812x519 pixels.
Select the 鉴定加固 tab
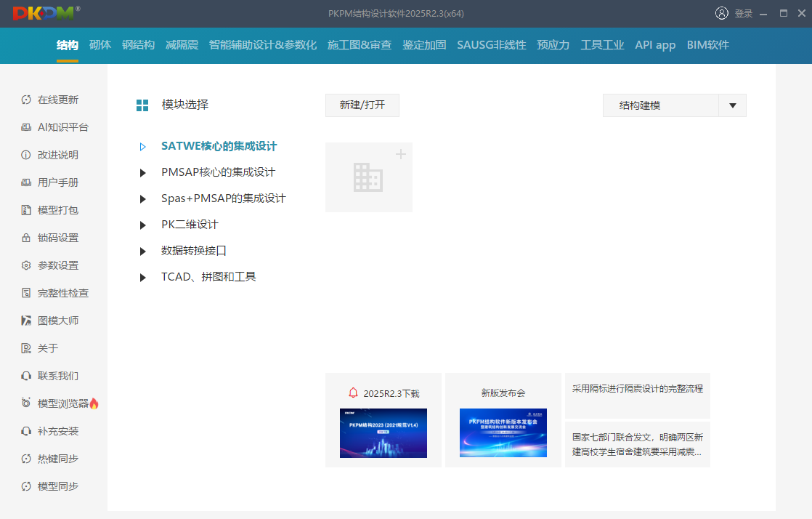tap(424, 45)
